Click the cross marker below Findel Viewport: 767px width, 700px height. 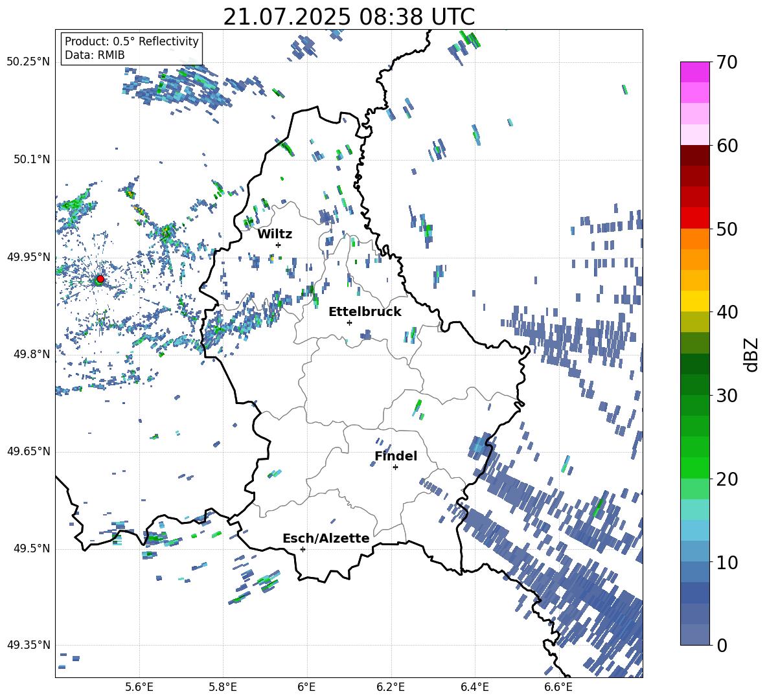[x=395, y=468]
